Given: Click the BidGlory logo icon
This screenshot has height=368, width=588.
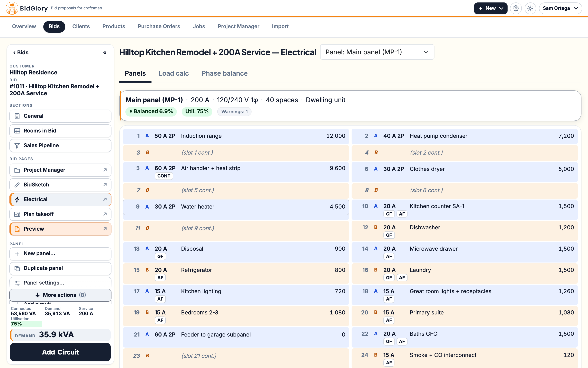Looking at the screenshot, I should [12, 8].
